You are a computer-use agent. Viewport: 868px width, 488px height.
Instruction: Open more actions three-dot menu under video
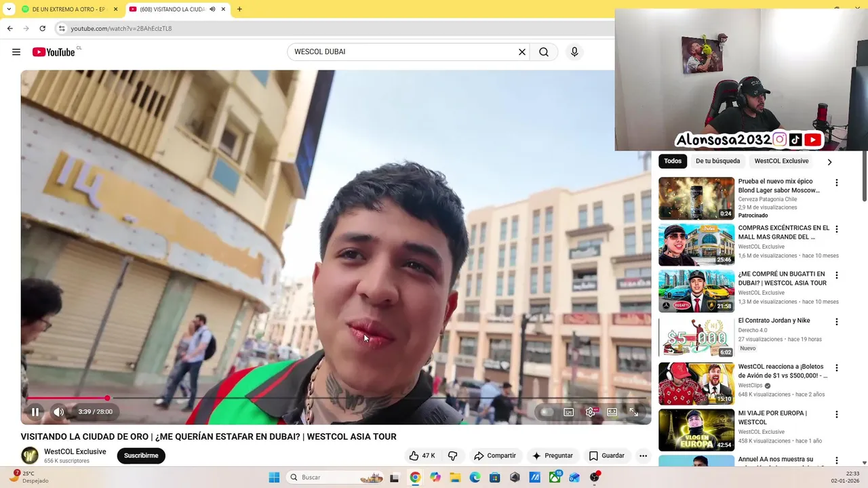643,455
